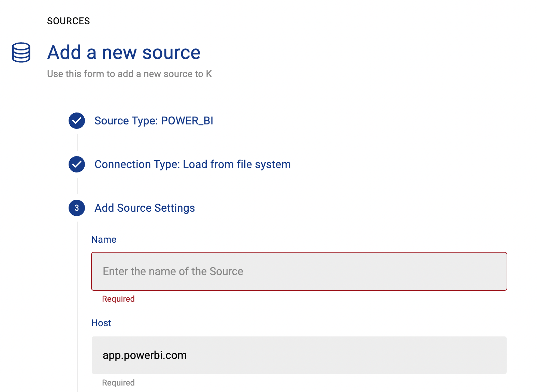Screen dimensions: 537x392
Task: Click the database stack icon beside the heading
Action: pyautogui.click(x=21, y=52)
